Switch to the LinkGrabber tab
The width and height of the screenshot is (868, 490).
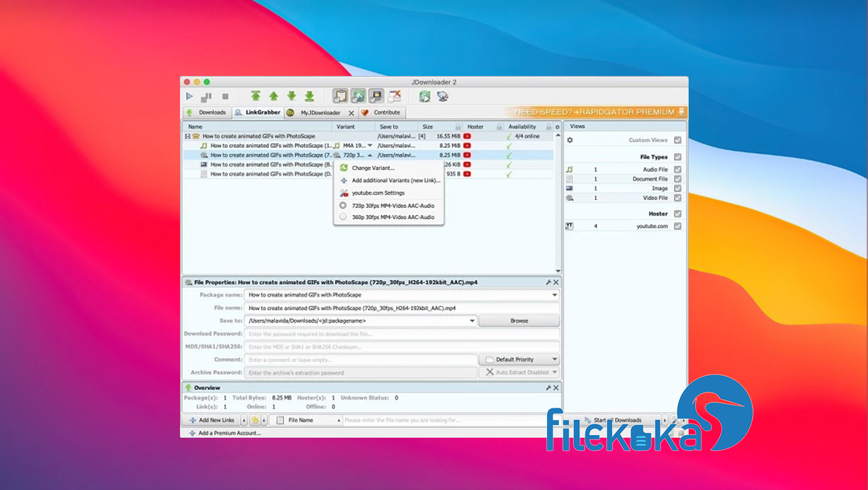(x=257, y=112)
